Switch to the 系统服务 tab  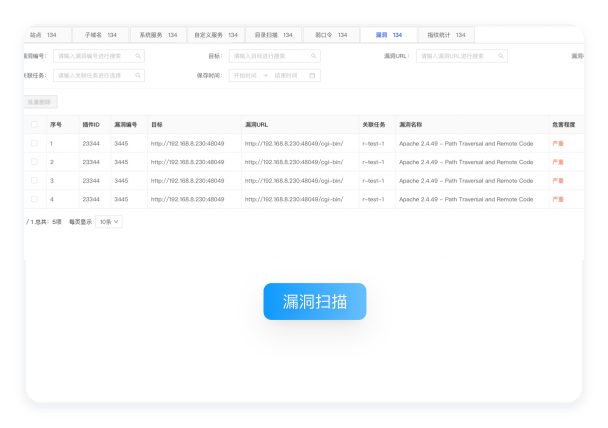tap(157, 35)
